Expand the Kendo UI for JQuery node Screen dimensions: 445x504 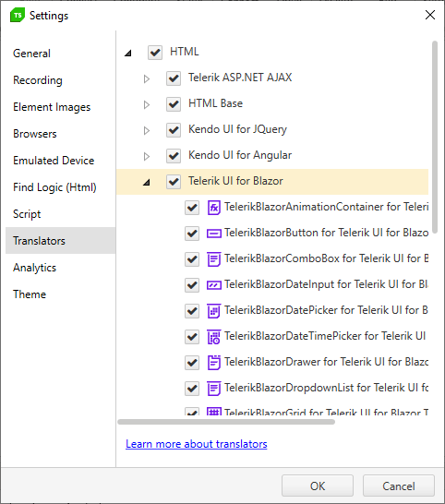coord(147,130)
